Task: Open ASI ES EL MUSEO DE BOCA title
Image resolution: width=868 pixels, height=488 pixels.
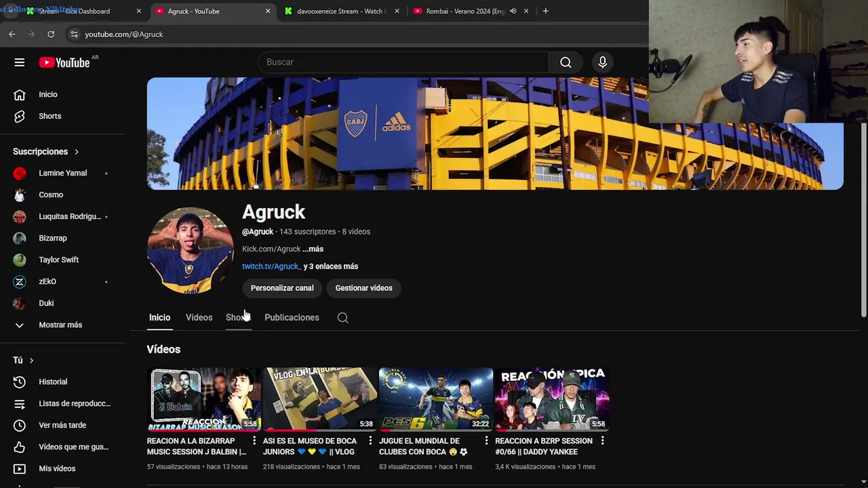Action: [x=309, y=446]
